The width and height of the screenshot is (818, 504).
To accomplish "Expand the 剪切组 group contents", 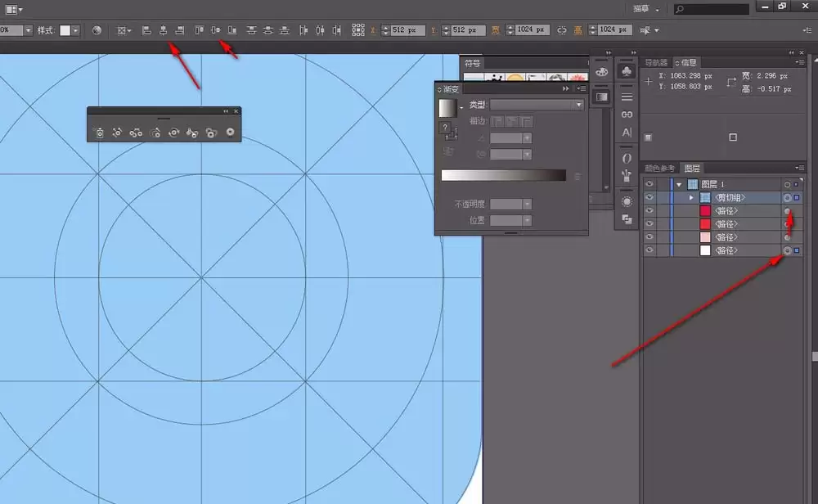I will coord(691,198).
